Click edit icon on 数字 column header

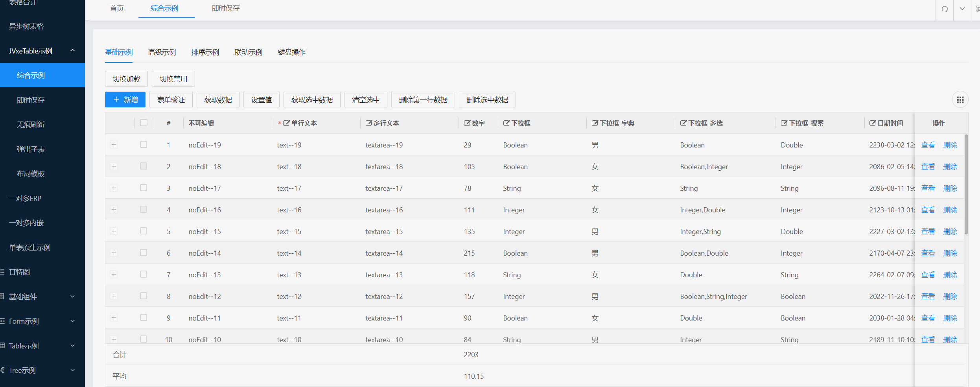467,123
